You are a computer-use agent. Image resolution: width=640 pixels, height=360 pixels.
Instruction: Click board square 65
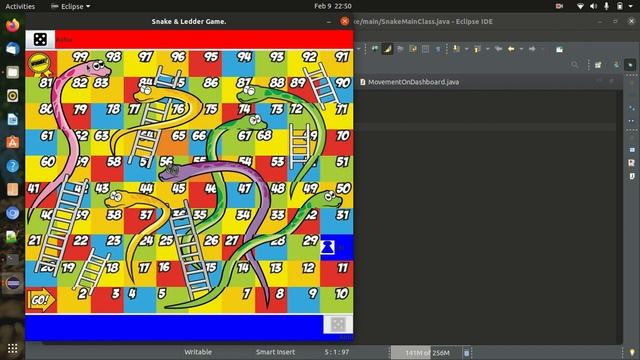pos(173,142)
